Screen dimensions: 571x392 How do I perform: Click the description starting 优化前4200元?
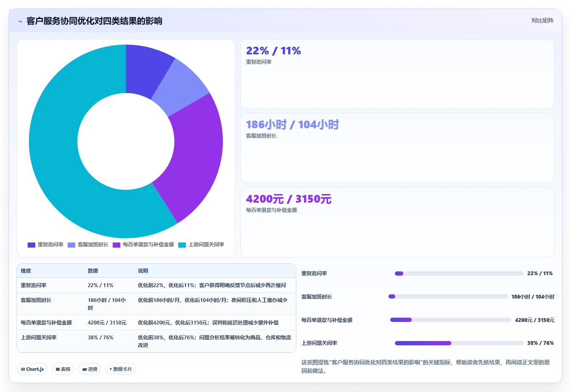click(208, 323)
